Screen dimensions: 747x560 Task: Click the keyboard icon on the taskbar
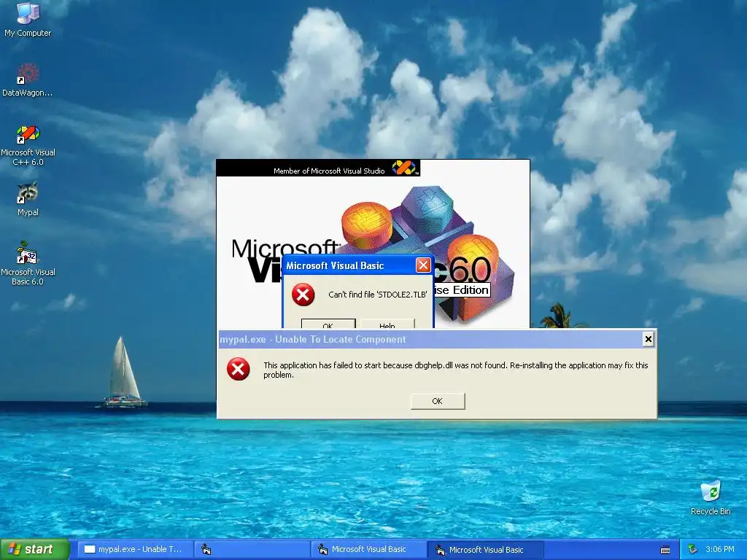pos(665,550)
